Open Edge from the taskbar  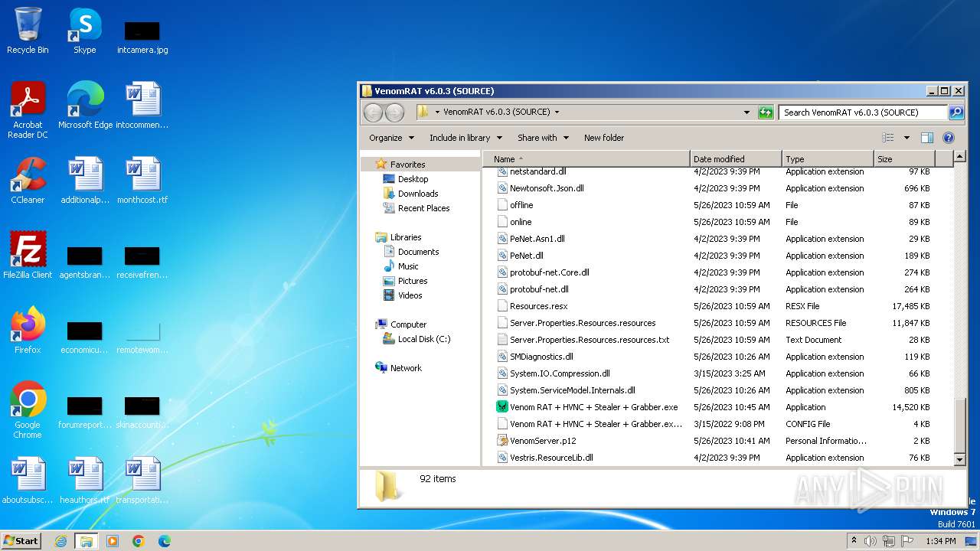[x=164, y=541]
